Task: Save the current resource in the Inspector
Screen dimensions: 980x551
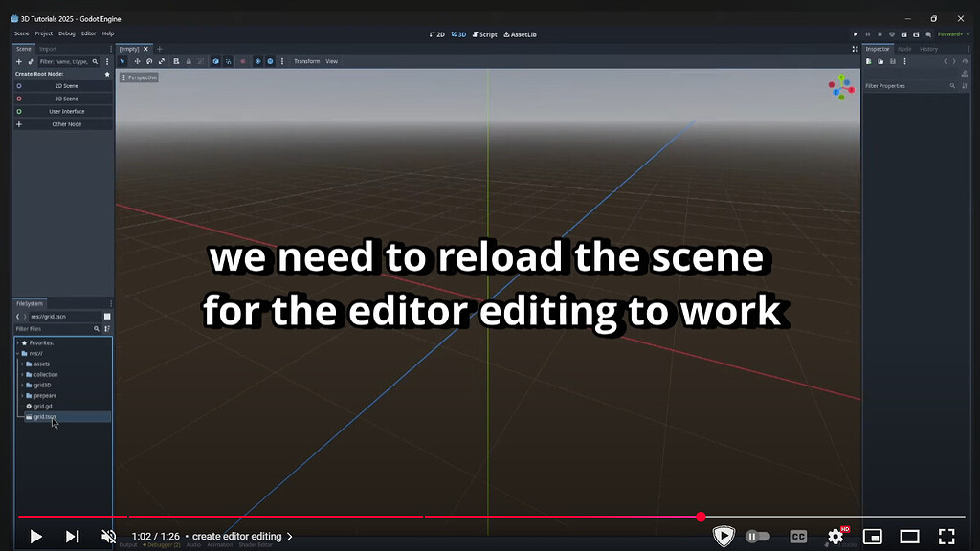Action: coord(893,61)
